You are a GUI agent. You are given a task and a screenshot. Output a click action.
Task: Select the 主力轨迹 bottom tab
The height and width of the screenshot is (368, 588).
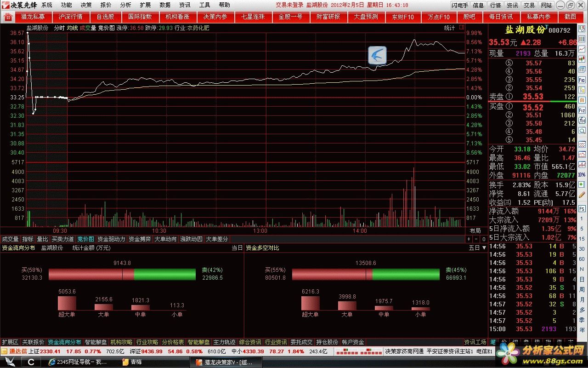pyautogui.click(x=225, y=342)
